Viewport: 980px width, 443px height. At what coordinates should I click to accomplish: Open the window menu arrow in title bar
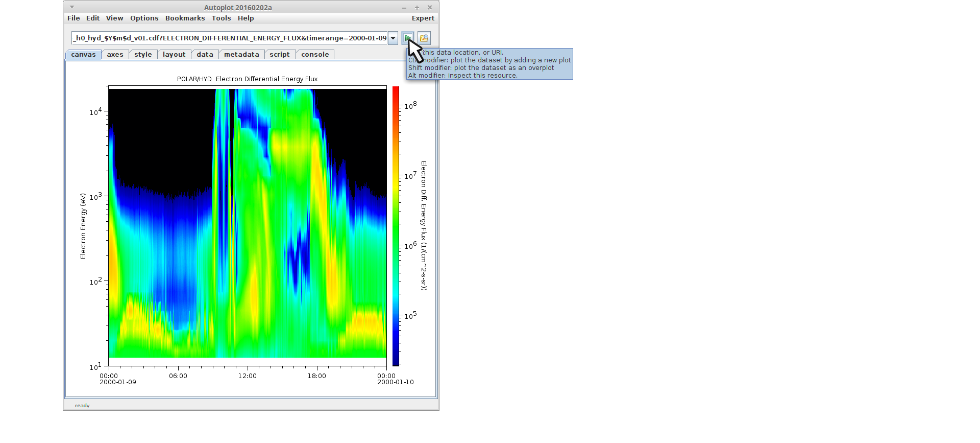point(72,7)
